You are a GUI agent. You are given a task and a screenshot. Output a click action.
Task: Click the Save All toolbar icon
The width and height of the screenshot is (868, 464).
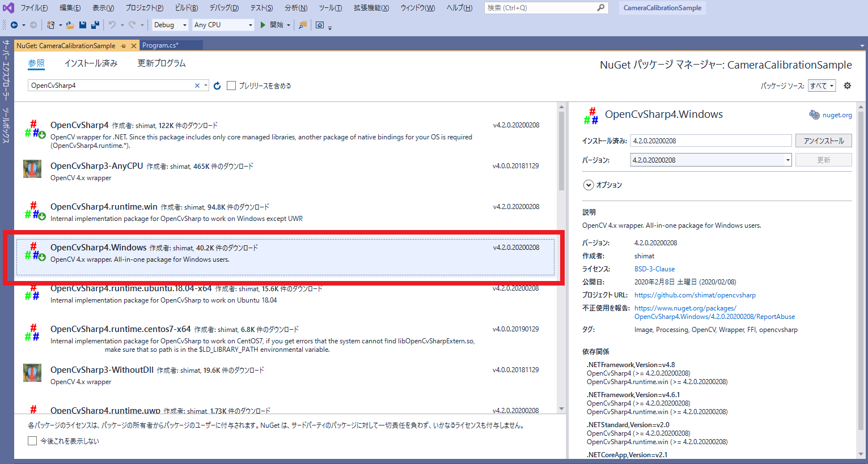pos(95,25)
